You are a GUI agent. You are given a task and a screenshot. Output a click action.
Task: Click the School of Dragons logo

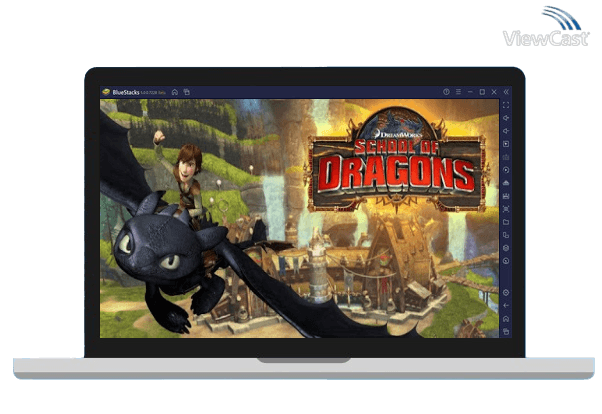click(395, 159)
